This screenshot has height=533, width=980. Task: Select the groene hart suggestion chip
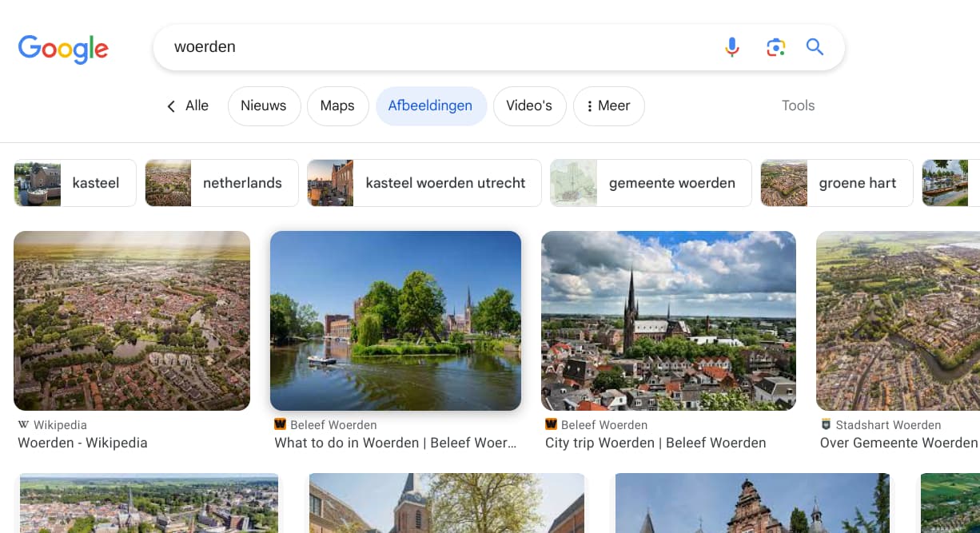(837, 183)
